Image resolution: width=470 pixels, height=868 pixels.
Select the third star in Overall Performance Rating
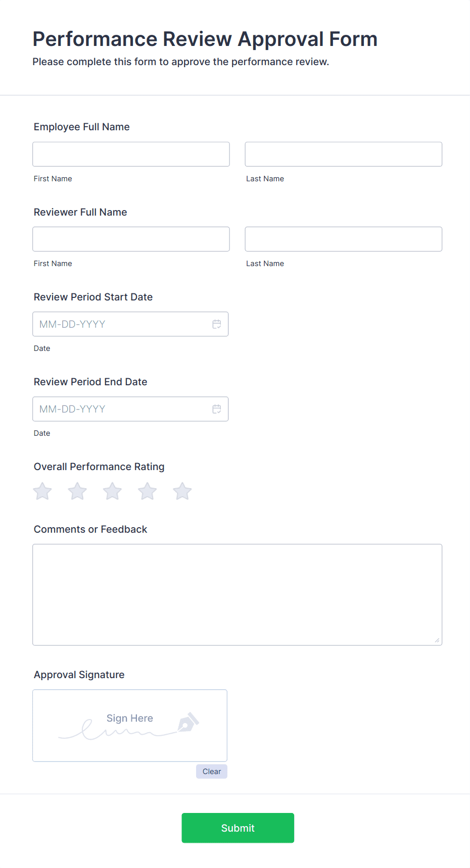(112, 490)
